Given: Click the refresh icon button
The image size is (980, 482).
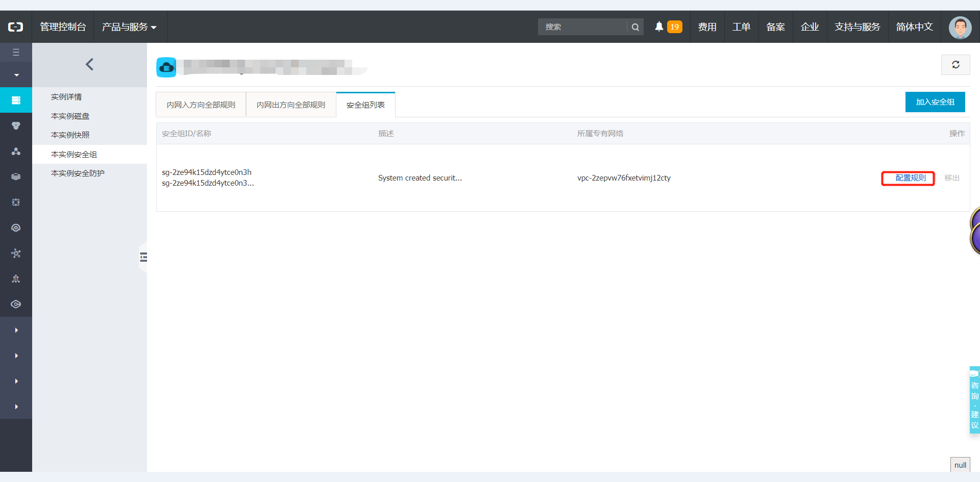Looking at the screenshot, I should click(955, 65).
